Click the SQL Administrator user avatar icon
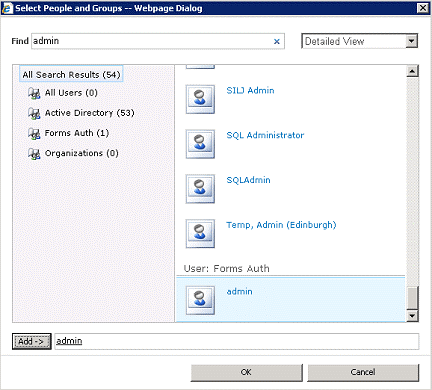This screenshot has height=390, width=432. 200,144
